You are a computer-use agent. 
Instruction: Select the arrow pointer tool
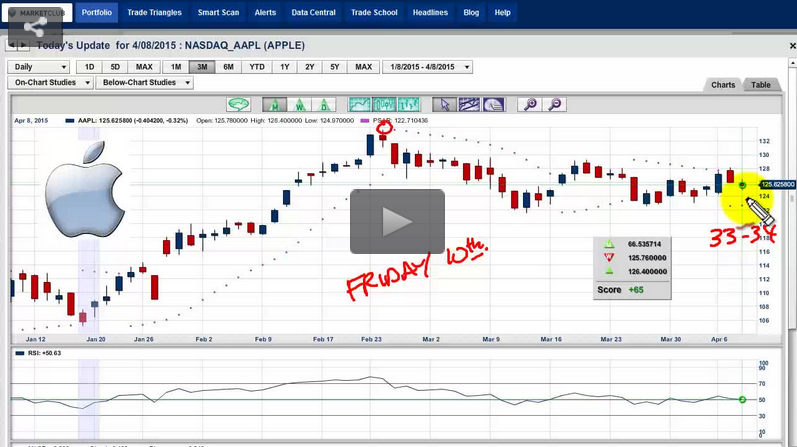444,104
